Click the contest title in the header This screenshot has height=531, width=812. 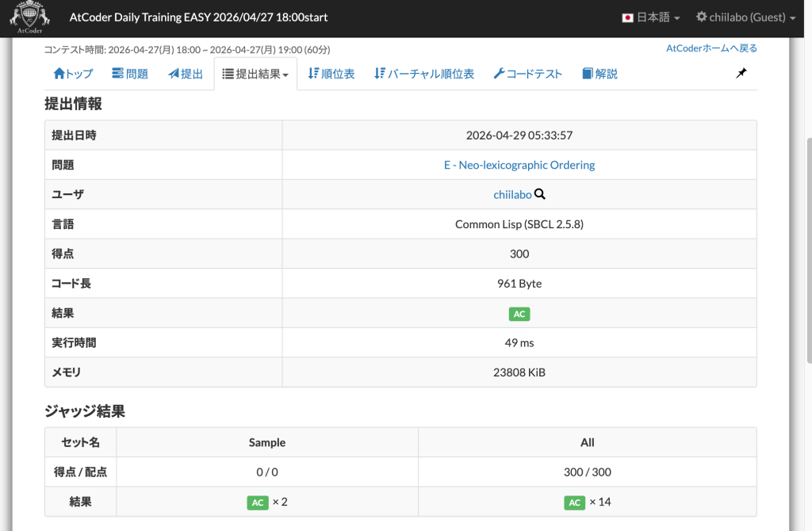pos(198,17)
